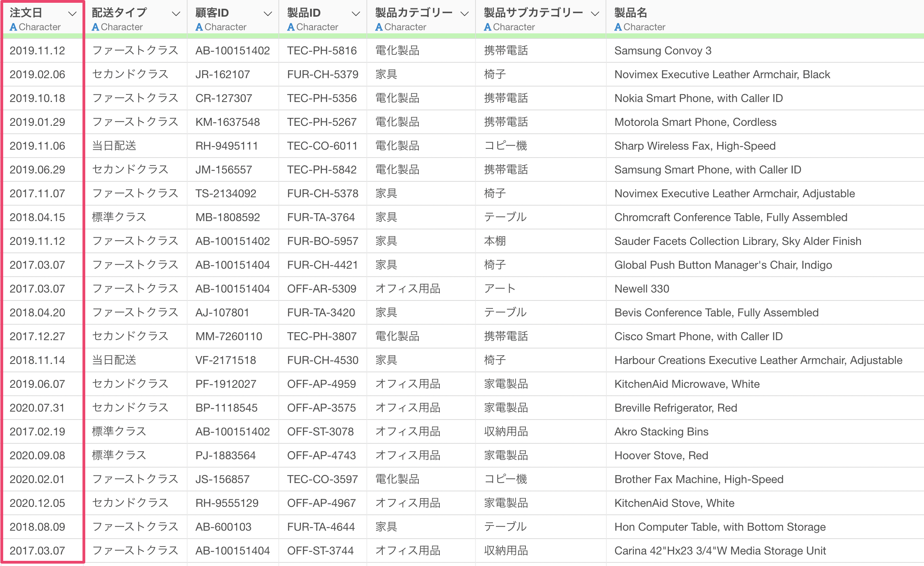Click the date cell 2017.11.07

[x=37, y=193]
